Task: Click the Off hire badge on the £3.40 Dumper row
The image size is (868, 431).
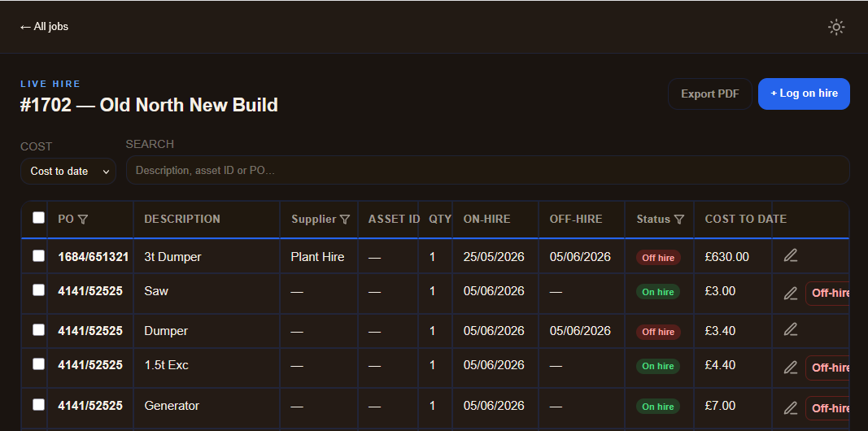Action: [658, 332]
